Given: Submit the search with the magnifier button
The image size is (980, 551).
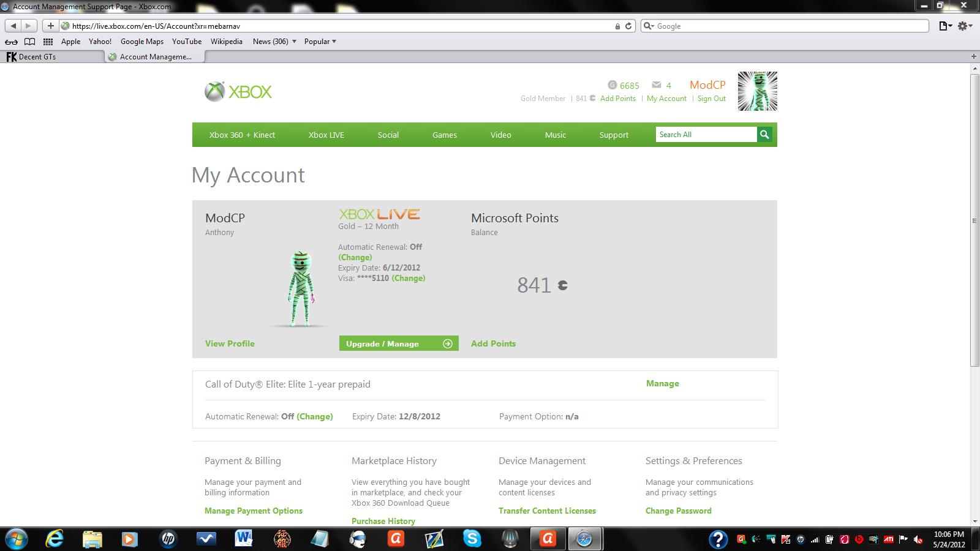Looking at the screenshot, I should click(764, 135).
